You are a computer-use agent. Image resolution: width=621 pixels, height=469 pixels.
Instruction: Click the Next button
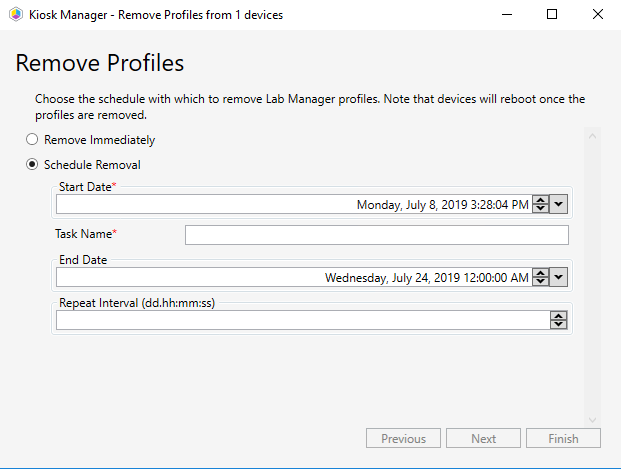[484, 438]
